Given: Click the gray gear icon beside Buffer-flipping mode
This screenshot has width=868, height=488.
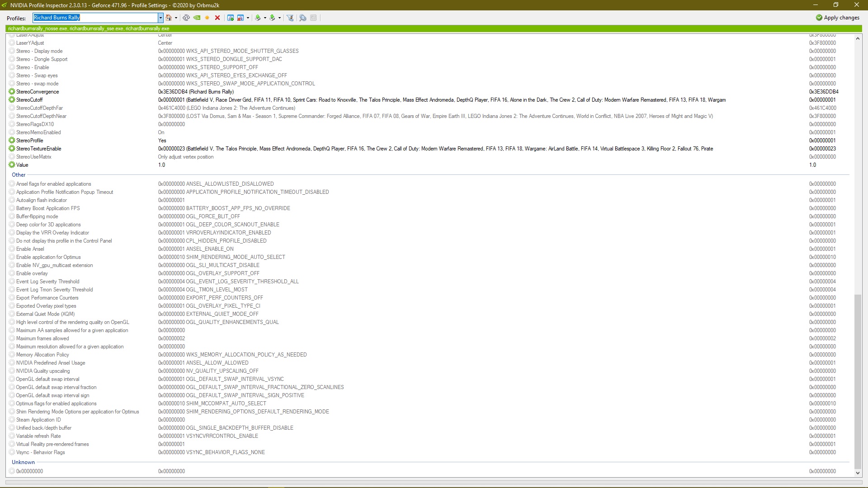Looking at the screenshot, I should 12,216.
